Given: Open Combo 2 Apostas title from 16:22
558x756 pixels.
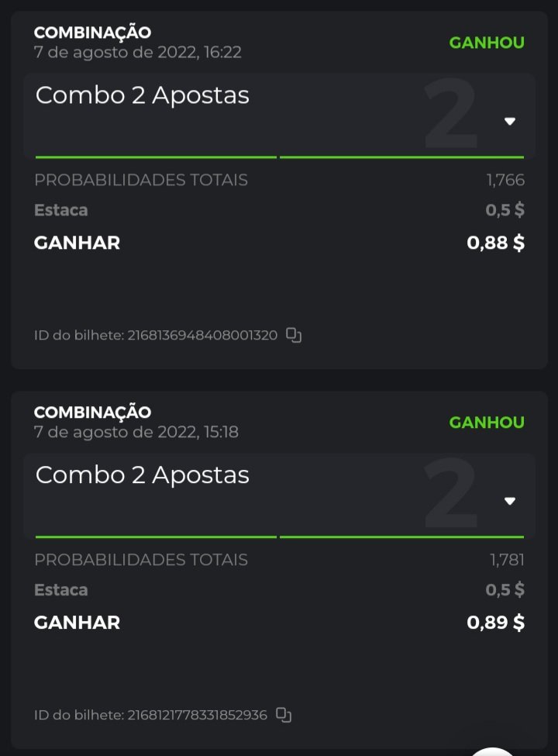Looking at the screenshot, I should click(x=143, y=95).
